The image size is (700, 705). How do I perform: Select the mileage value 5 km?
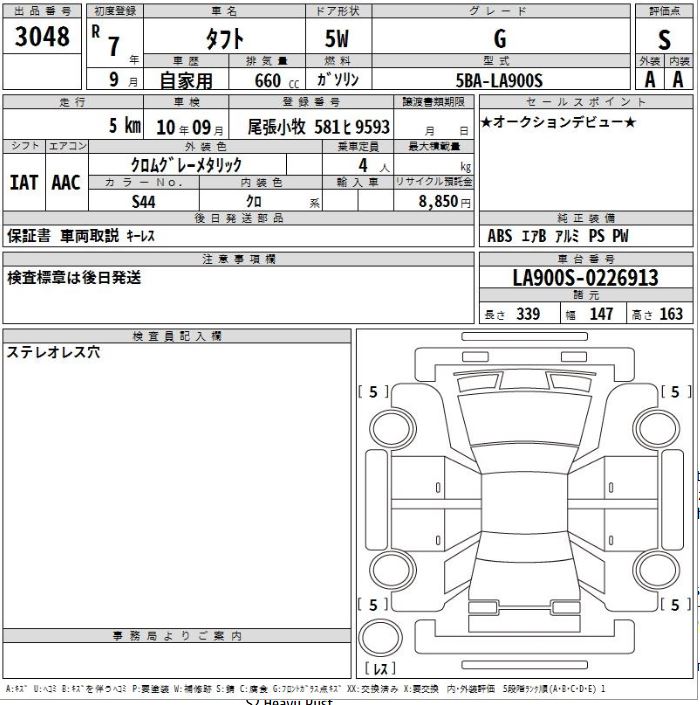click(x=125, y=125)
